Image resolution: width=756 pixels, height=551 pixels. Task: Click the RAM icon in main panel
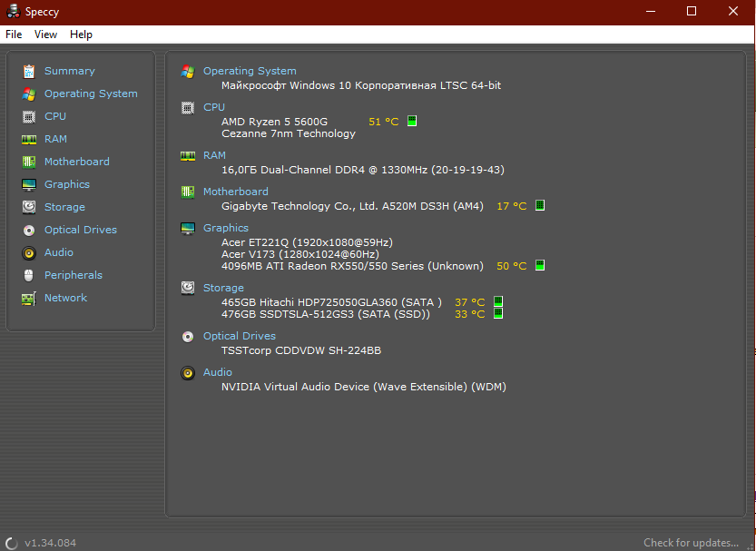pos(188,156)
